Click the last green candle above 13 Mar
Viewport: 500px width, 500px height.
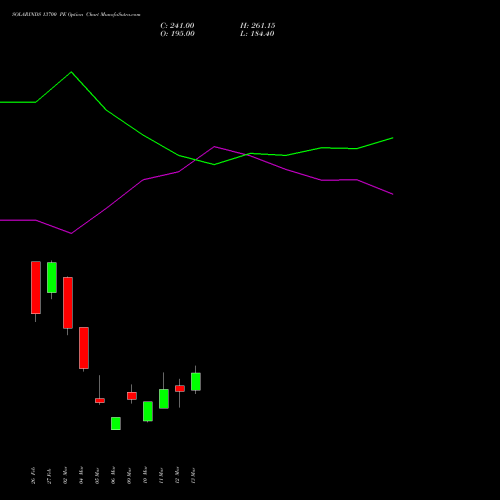196,381
